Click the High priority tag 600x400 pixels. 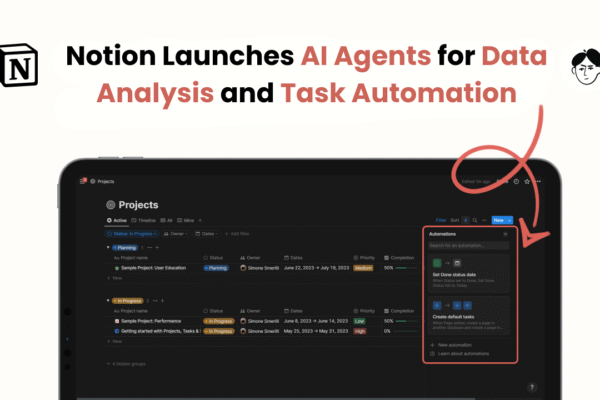click(x=360, y=331)
